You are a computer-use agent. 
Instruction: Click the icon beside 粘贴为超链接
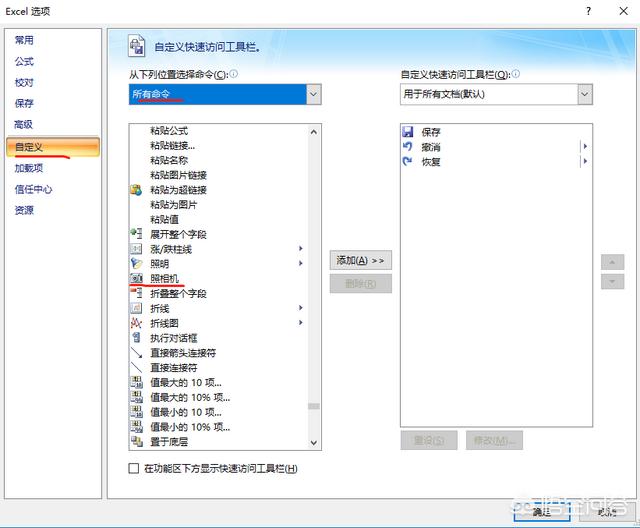pyautogui.click(x=136, y=190)
